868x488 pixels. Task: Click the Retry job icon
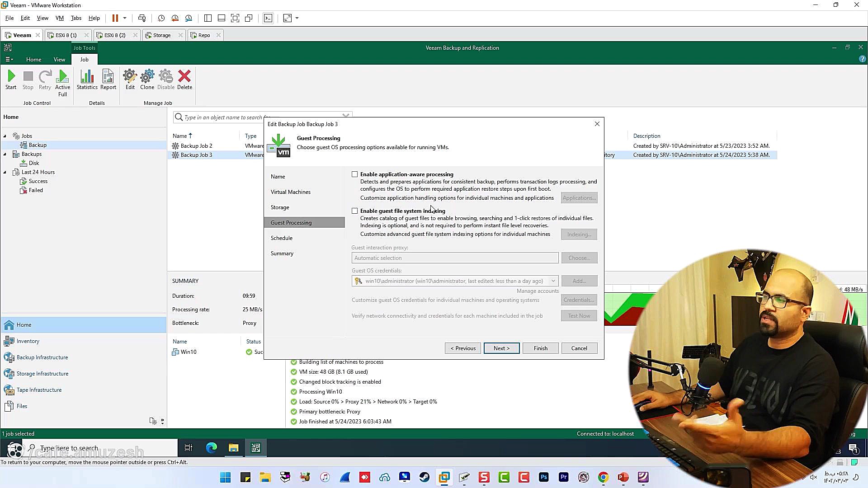point(45,80)
